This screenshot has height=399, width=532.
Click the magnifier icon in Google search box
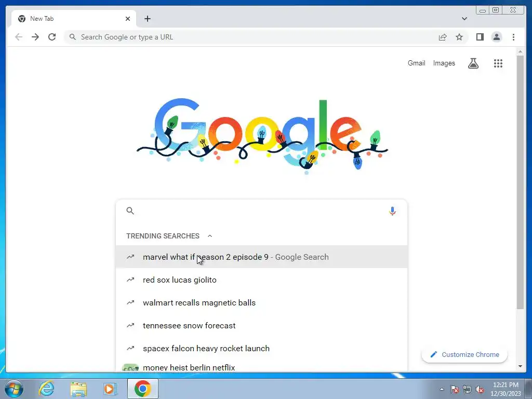tap(130, 211)
